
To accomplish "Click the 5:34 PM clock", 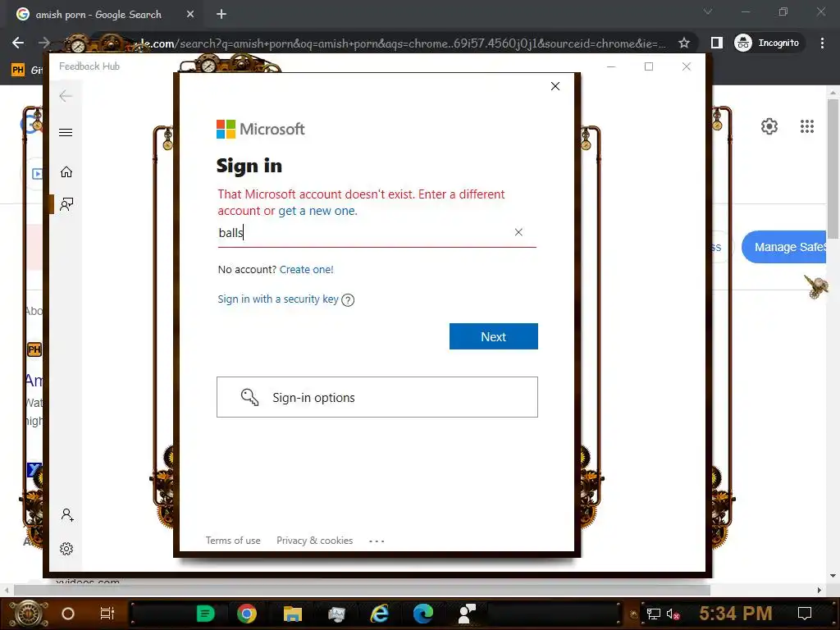I will coord(736,613).
